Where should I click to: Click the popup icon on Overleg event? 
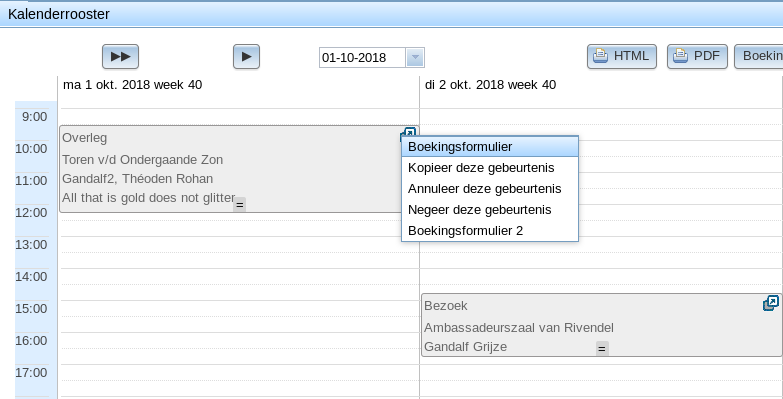[408, 133]
